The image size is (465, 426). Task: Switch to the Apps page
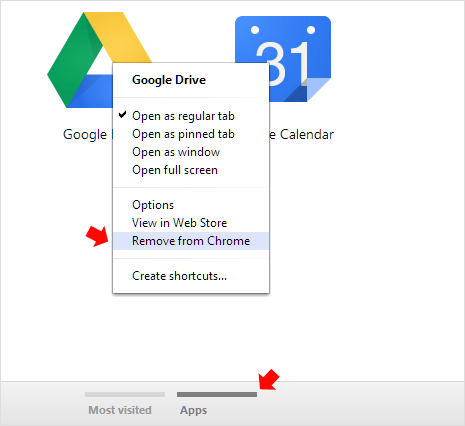tap(217, 403)
